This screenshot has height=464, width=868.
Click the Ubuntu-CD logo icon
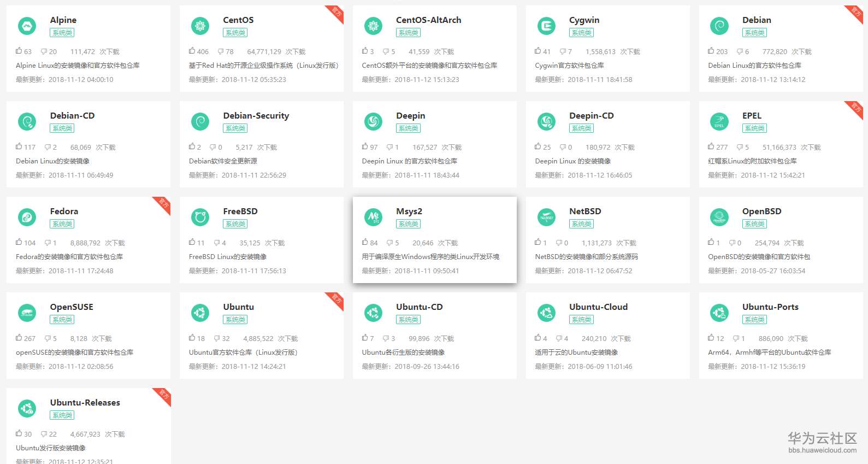[373, 313]
